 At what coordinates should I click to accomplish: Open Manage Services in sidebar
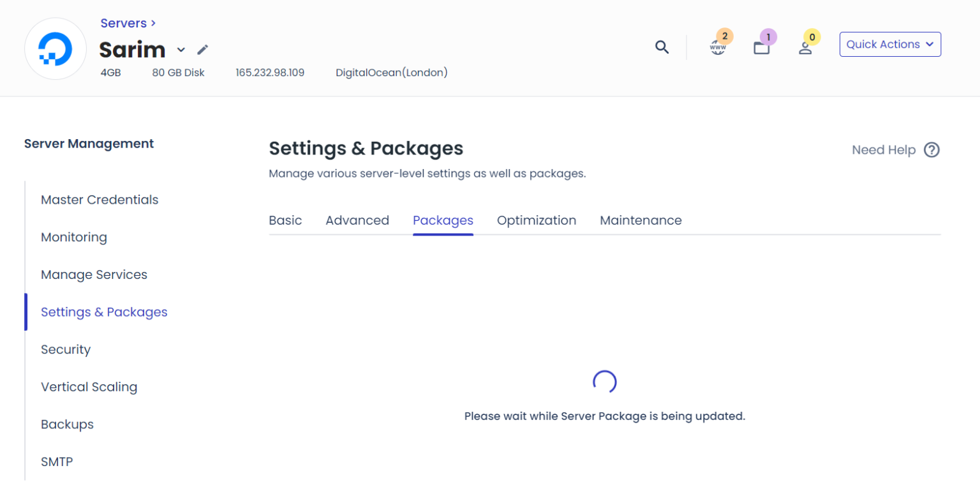[94, 274]
